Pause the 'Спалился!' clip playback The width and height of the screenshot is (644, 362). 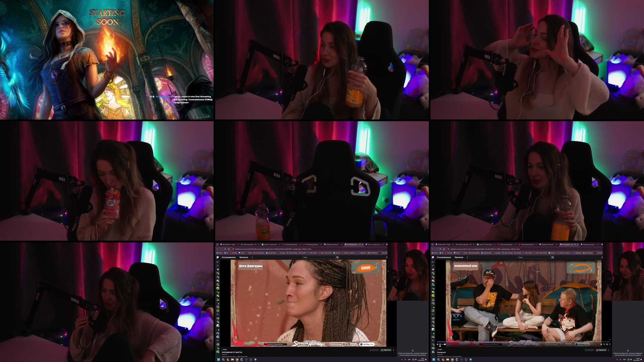coord(438,344)
